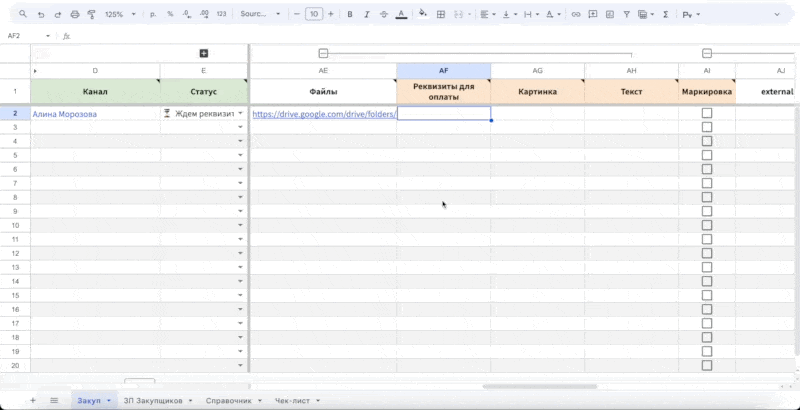Toggle strikethrough formatting
The width and height of the screenshot is (800, 410).
384,14
